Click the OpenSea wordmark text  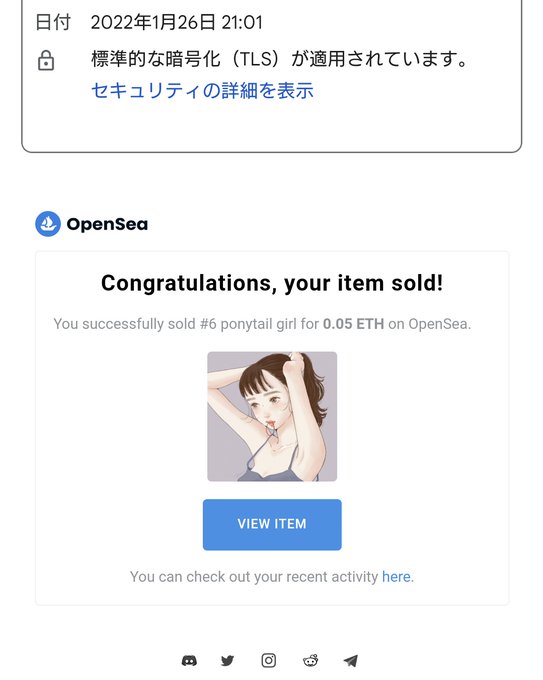pyautogui.click(x=107, y=224)
